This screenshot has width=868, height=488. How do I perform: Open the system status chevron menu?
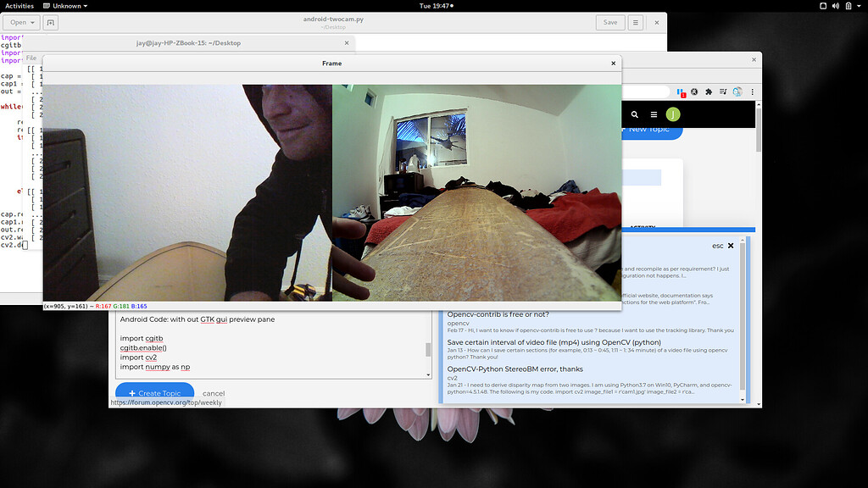click(x=860, y=6)
